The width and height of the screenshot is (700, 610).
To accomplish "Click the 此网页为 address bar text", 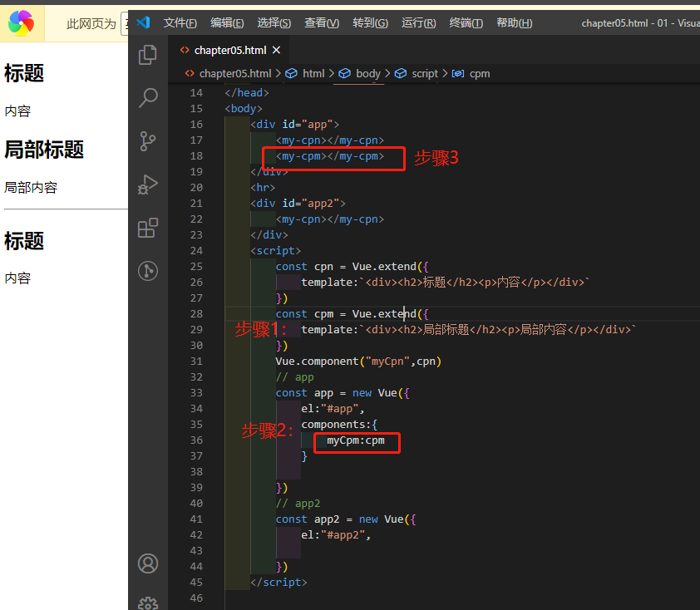I will pyautogui.click(x=91, y=22).
